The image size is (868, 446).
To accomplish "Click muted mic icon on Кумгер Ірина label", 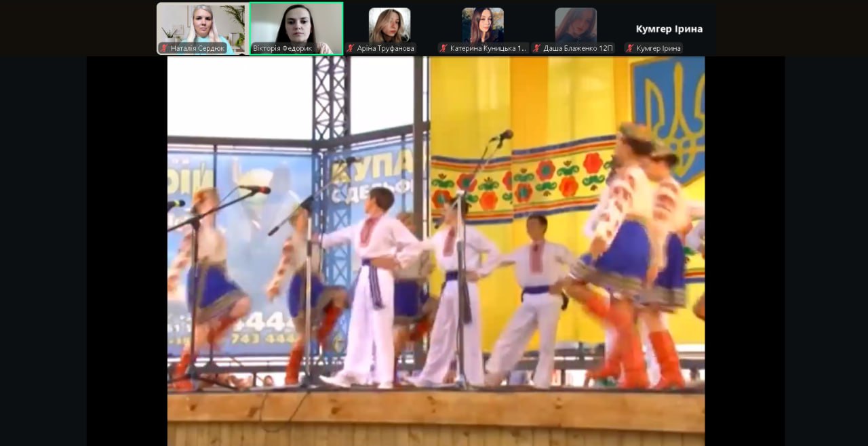I will (630, 48).
